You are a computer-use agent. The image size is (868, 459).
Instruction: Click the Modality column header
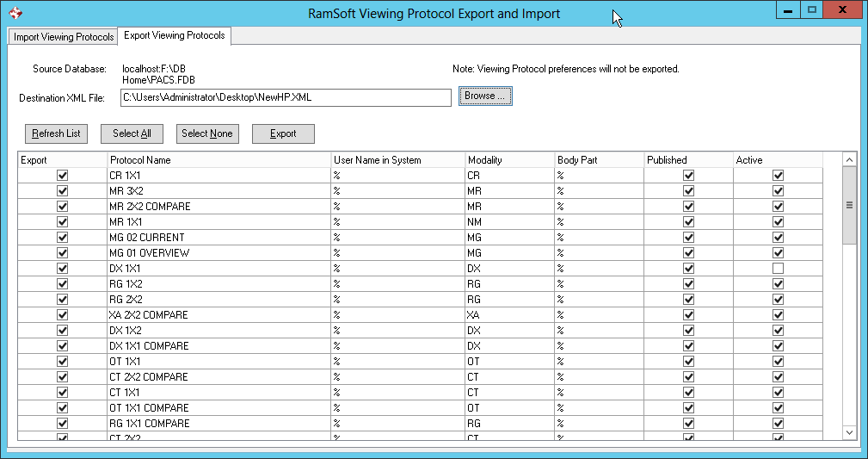(509, 160)
